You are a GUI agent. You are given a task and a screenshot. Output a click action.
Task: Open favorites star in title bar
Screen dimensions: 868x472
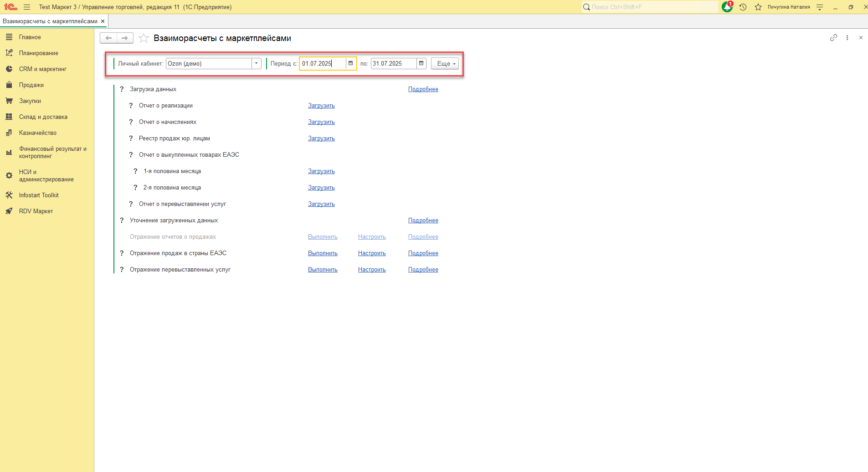[758, 7]
